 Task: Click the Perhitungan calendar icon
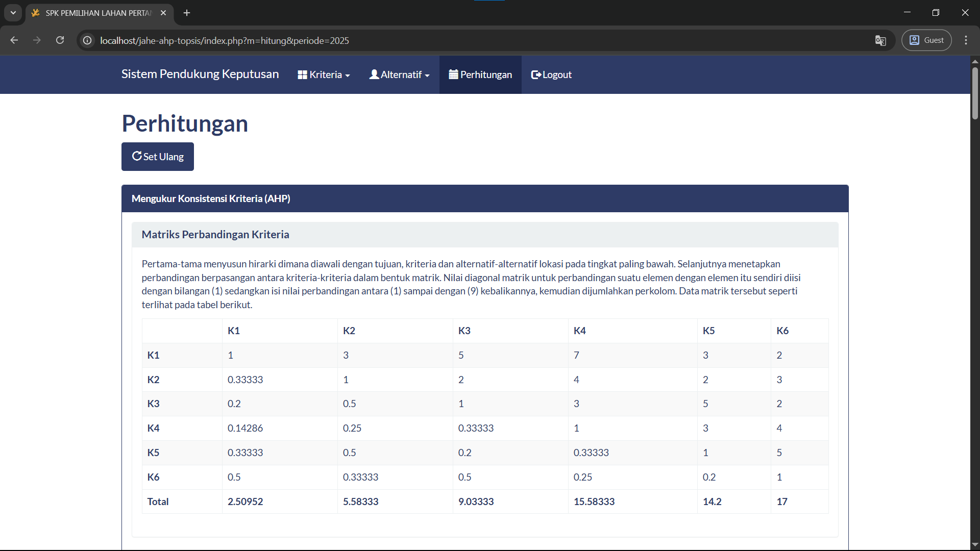click(453, 74)
